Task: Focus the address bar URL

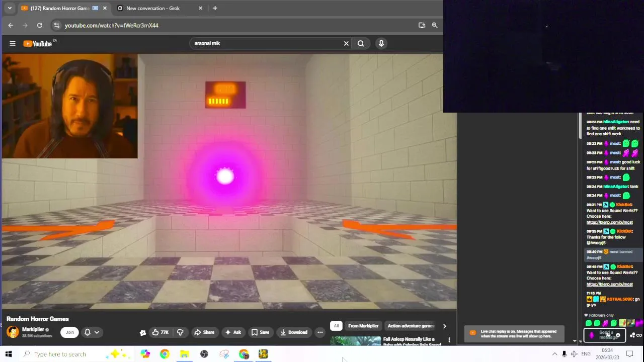Action: tap(112, 25)
